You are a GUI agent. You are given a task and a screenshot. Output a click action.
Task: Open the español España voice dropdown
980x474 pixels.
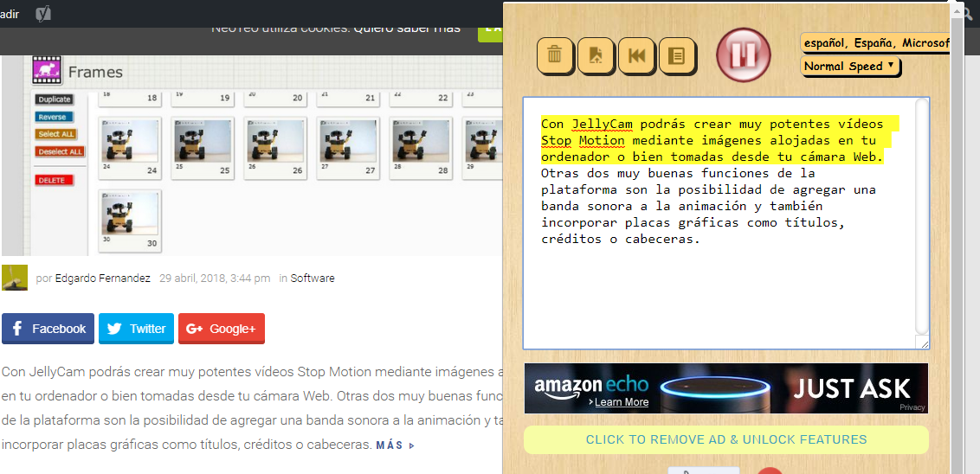click(x=875, y=43)
